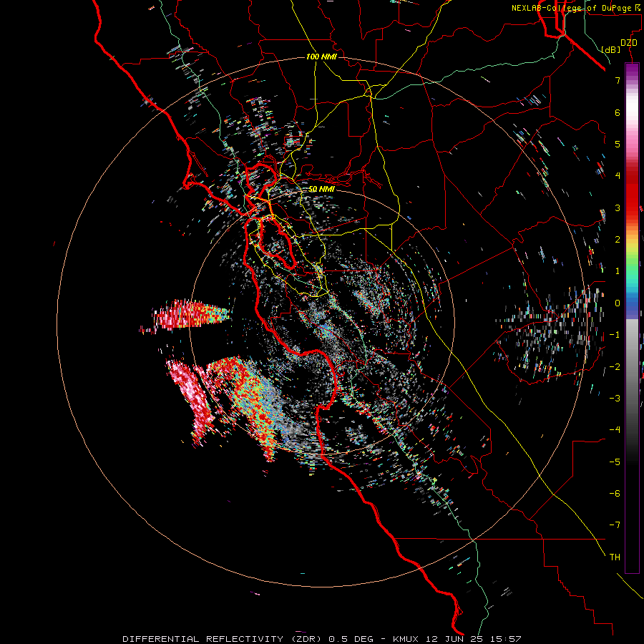644x644 pixels.
Task: Click the 0 dB tick label on scale
Action: pyautogui.click(x=618, y=303)
